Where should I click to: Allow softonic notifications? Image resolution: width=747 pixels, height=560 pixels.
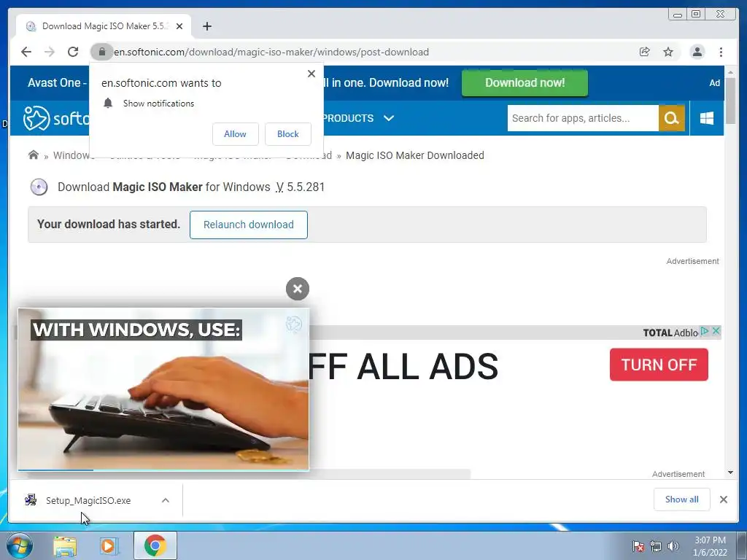point(236,134)
